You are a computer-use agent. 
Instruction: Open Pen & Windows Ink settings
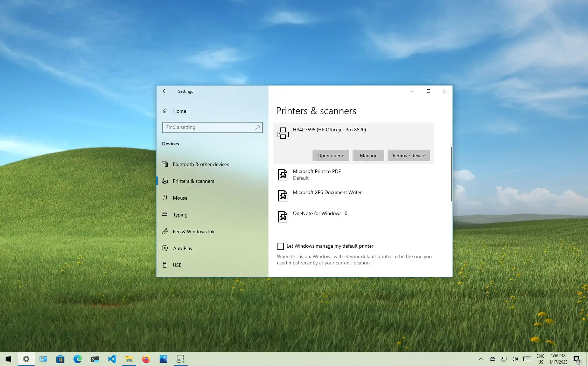click(x=194, y=231)
